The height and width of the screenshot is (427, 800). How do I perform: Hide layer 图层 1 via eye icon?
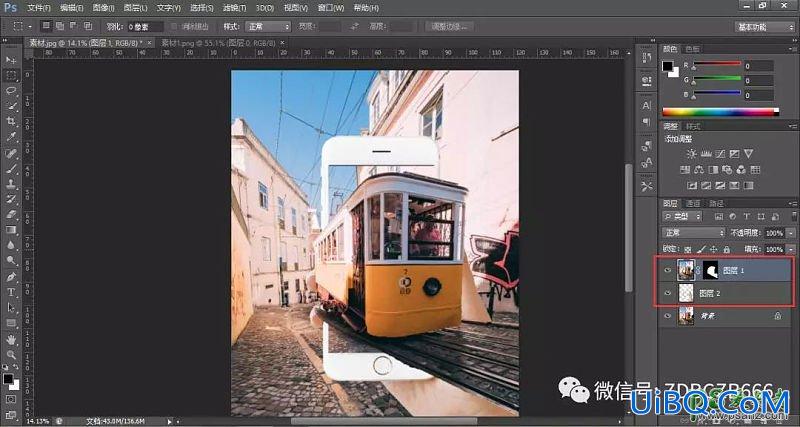coord(667,271)
